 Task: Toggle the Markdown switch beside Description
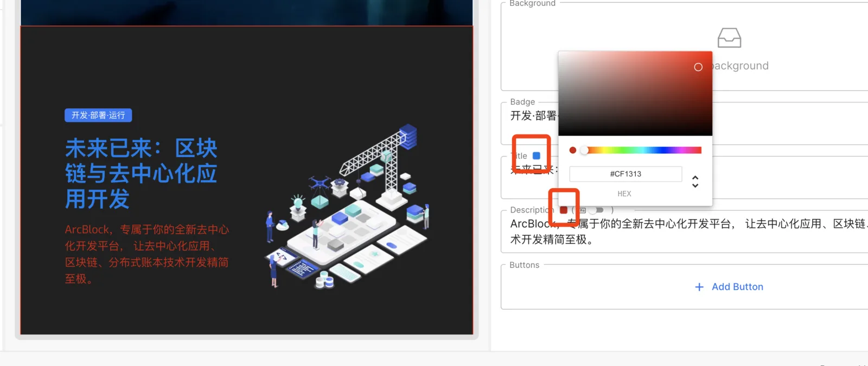(x=596, y=210)
